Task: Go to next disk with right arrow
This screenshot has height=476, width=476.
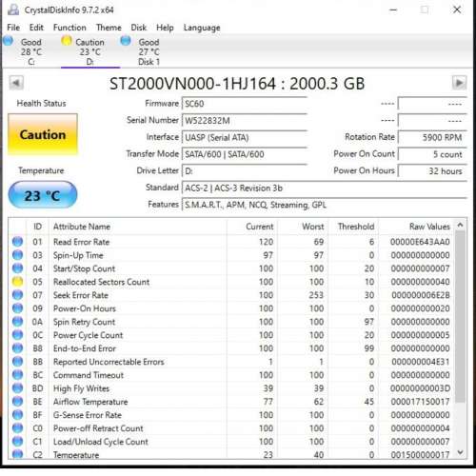Action: 459,83
